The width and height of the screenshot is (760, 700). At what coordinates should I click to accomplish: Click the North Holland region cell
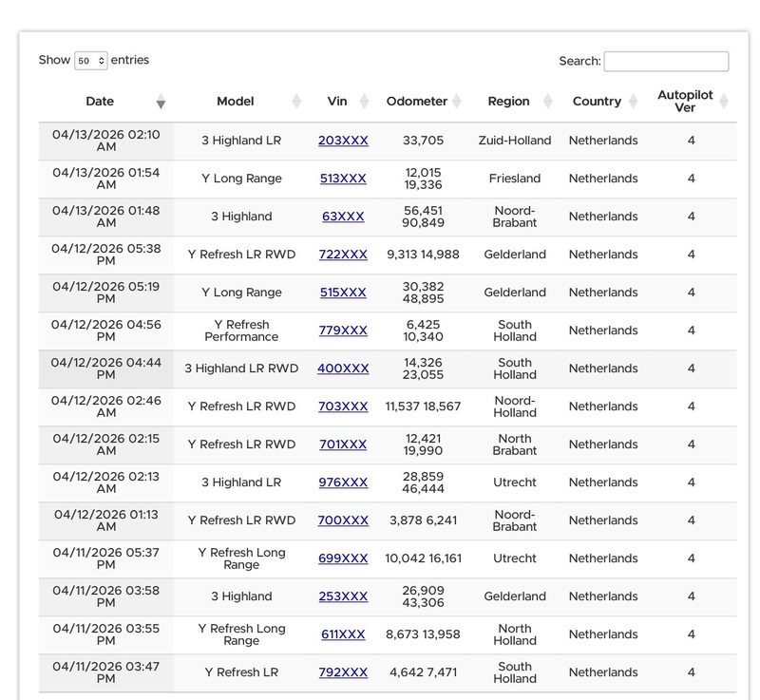click(x=515, y=634)
